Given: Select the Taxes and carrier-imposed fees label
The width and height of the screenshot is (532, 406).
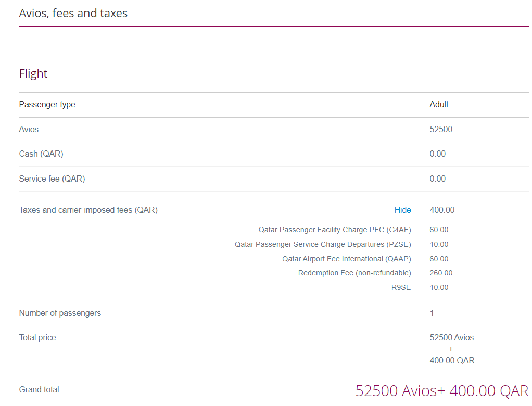Looking at the screenshot, I should coord(87,210).
